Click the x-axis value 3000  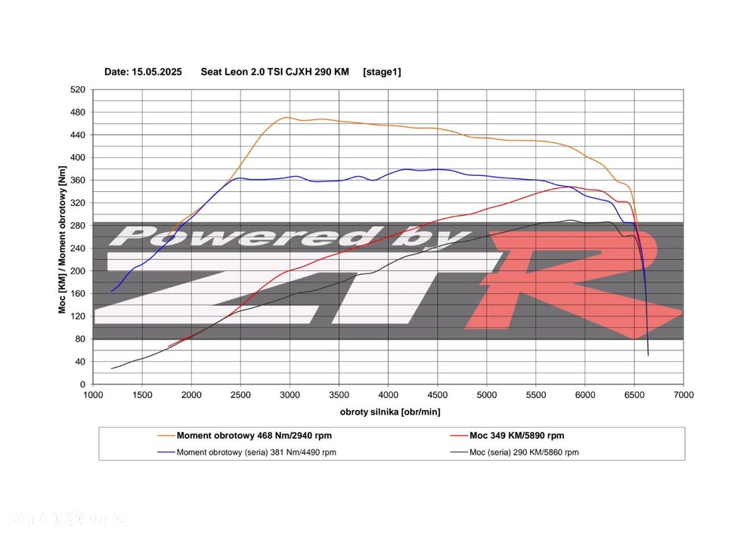(290, 395)
